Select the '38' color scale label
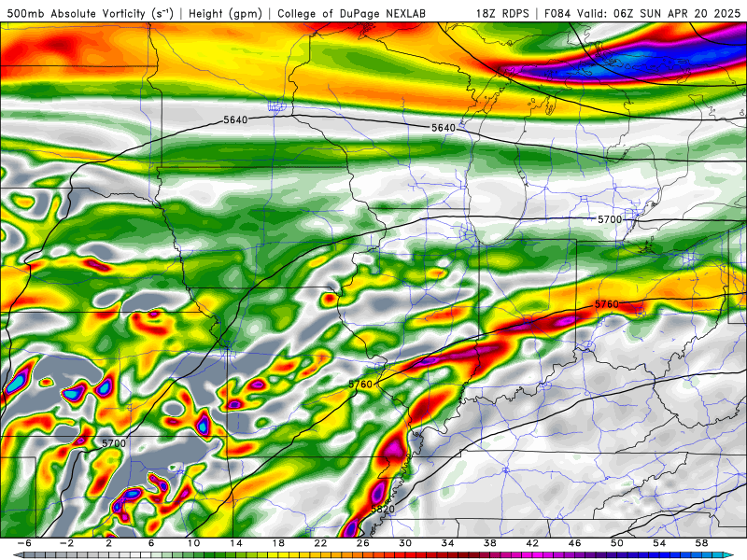The width and height of the screenshot is (747, 560). tap(489, 543)
